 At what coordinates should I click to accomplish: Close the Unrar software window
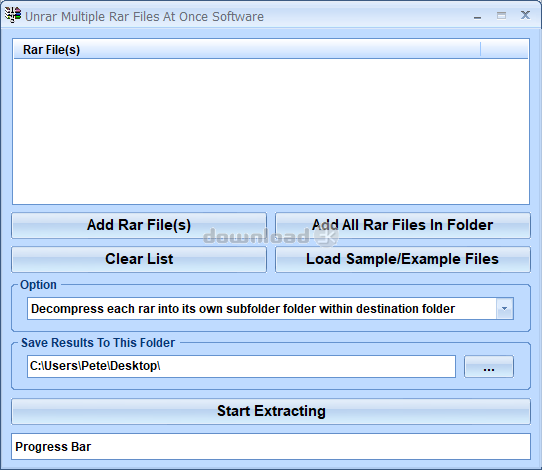click(x=525, y=15)
